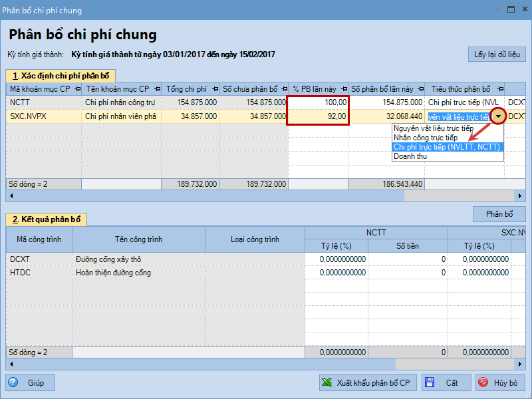Open the Tiêu thức phân bổ dropdown arrow
532x399 pixels.
coord(498,116)
